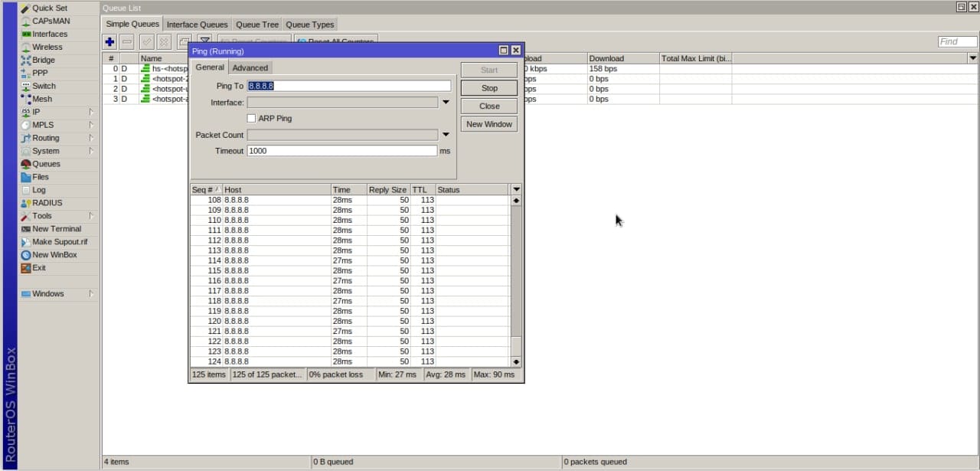Click the Host column header in Ping
980x471 pixels.
[276, 190]
